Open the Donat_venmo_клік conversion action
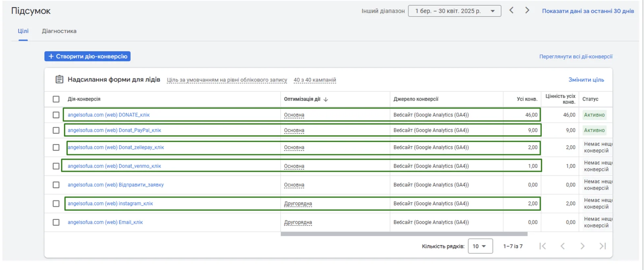 (114, 166)
